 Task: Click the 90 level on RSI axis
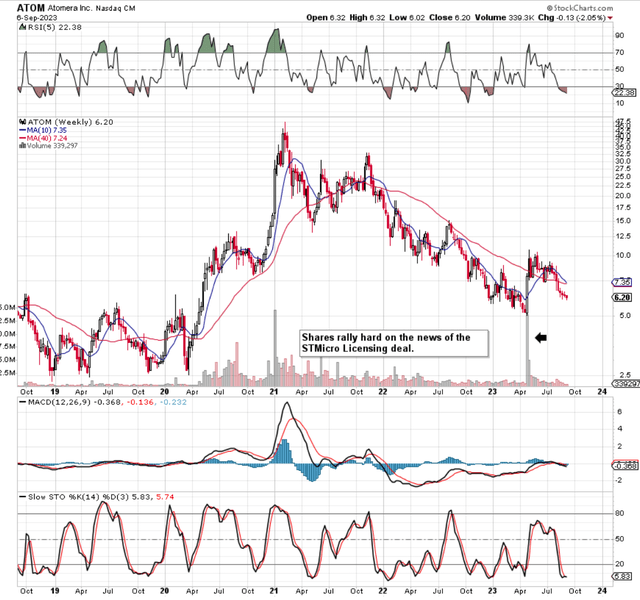click(x=620, y=36)
